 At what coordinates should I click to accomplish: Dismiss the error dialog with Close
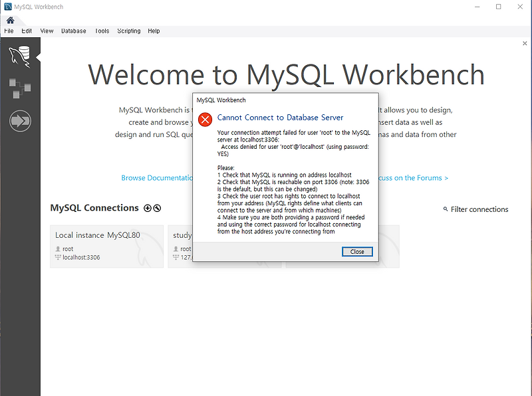pos(357,251)
